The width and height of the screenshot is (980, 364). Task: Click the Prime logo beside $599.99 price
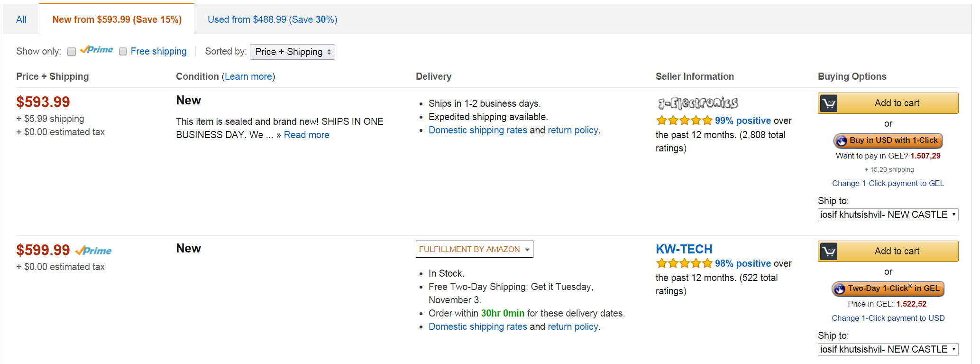point(94,251)
